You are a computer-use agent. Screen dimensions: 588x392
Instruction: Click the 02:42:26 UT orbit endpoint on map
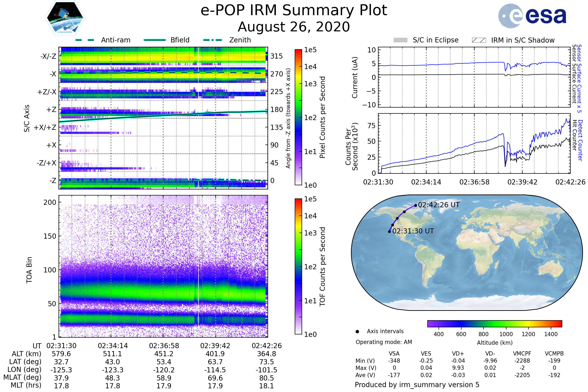[416, 206]
